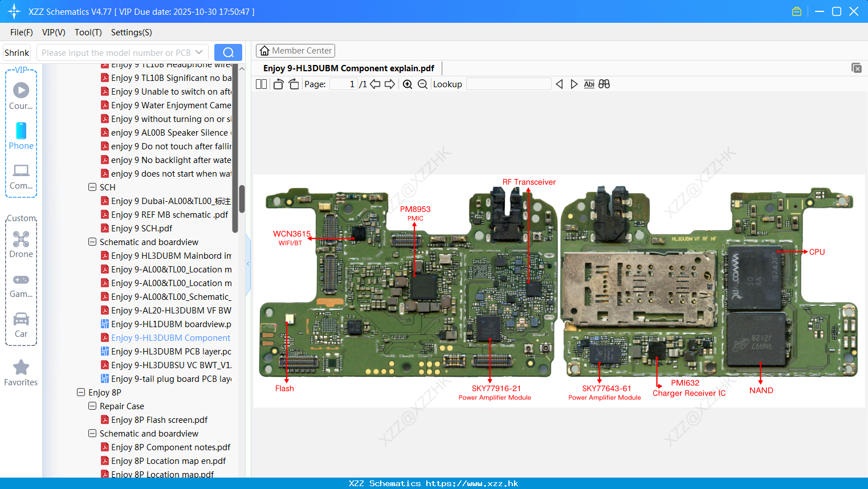Open Enjoy 9-HL1DUBM boardview file

pyautogui.click(x=166, y=324)
